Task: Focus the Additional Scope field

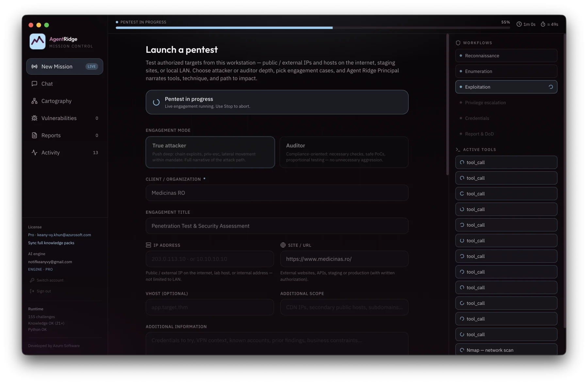Action: (x=344, y=307)
